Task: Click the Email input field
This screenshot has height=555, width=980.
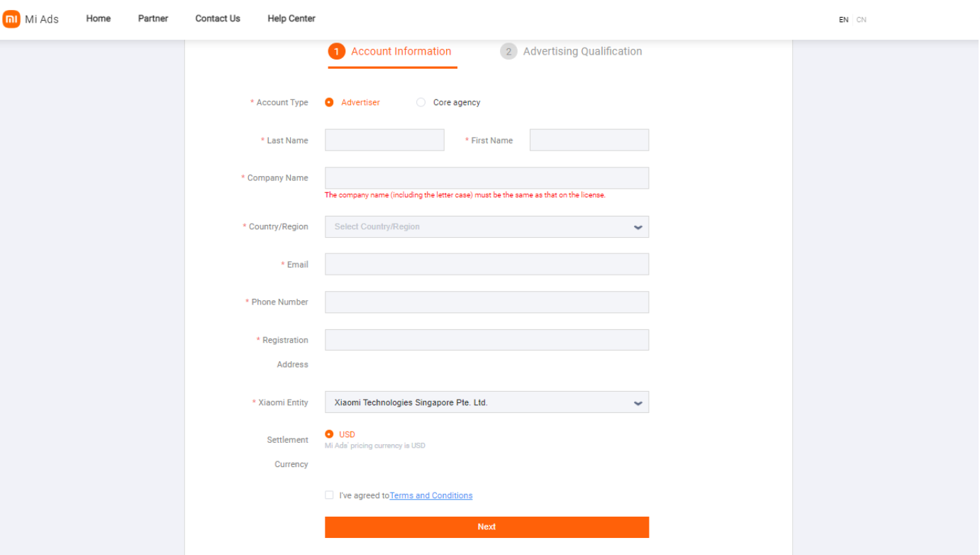Action: pyautogui.click(x=486, y=265)
